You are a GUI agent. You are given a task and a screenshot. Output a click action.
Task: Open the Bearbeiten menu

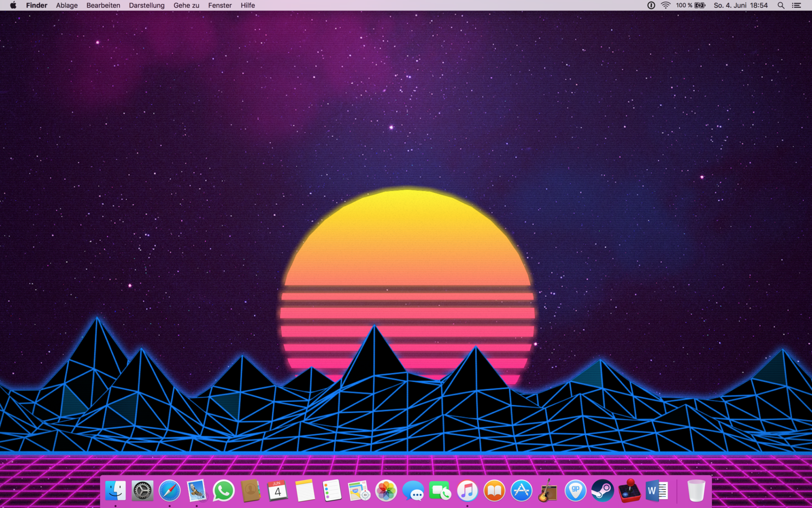104,5
